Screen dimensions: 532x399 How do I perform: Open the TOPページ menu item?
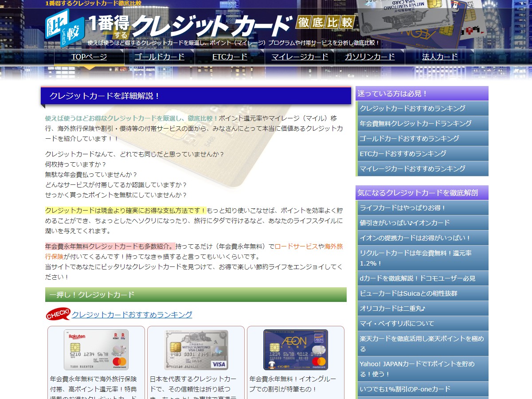(89, 57)
